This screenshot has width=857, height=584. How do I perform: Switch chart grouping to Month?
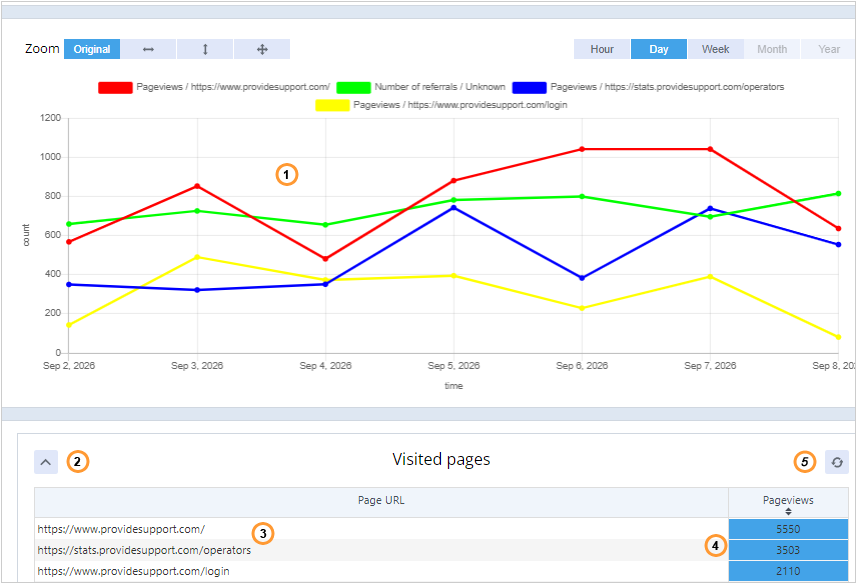coord(772,49)
